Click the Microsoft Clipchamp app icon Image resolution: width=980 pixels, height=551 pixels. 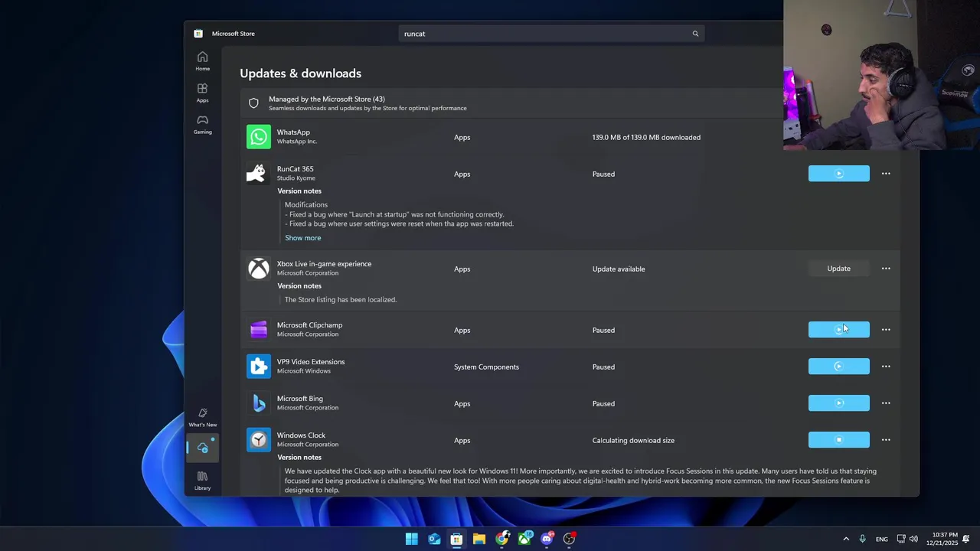[259, 330]
